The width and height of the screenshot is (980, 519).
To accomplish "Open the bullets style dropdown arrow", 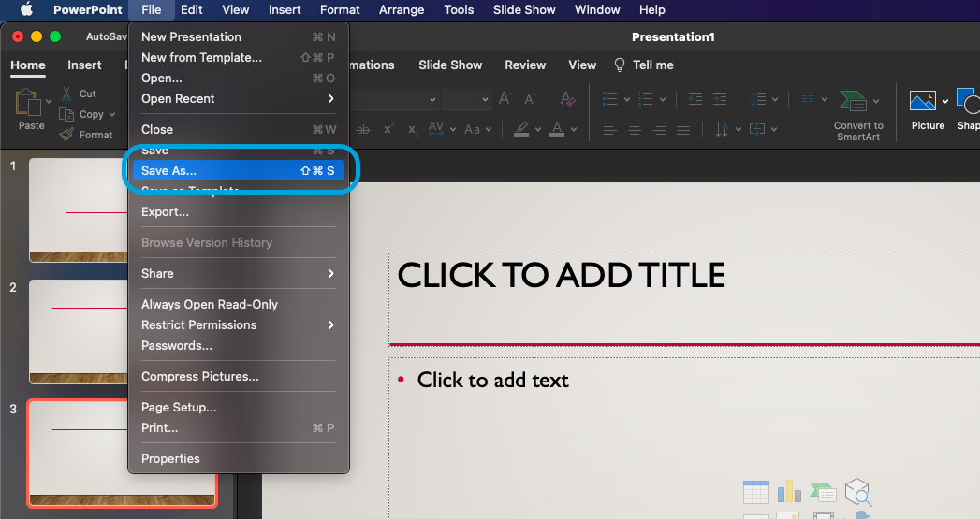I will coord(627,99).
